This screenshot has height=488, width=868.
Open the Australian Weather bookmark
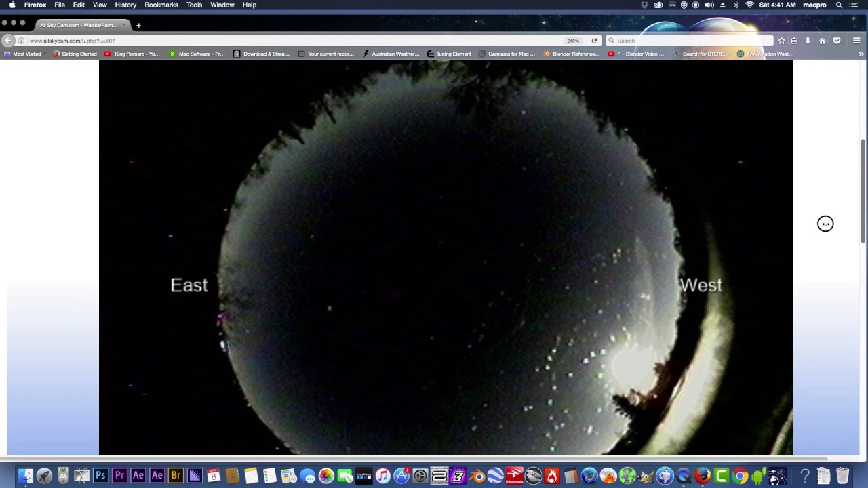click(391, 54)
